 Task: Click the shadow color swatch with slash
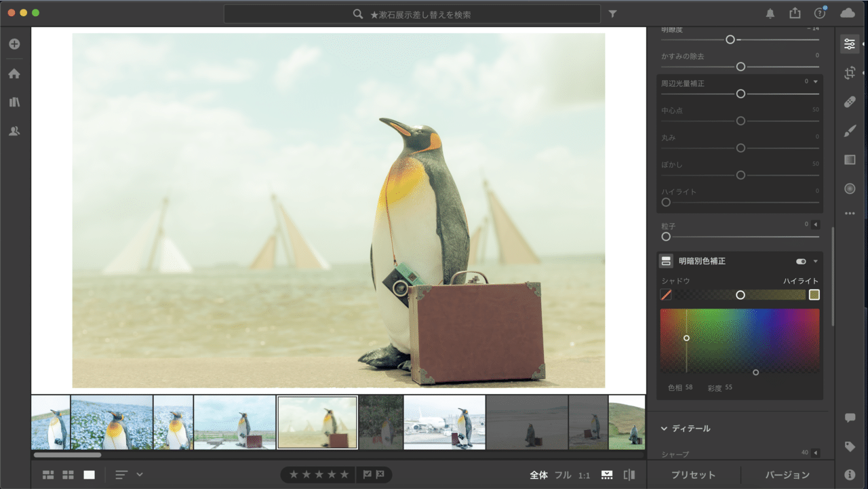[666, 295]
